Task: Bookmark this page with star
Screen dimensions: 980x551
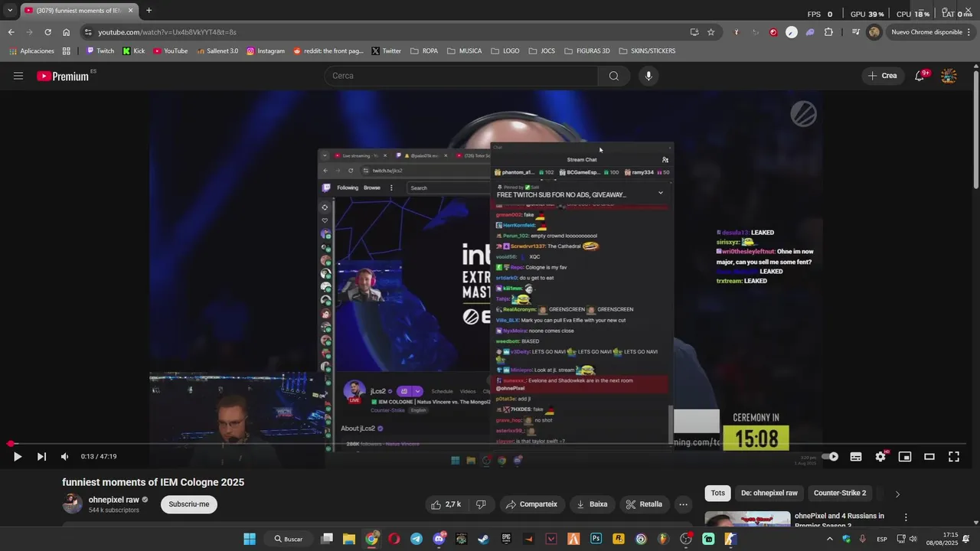Action: coord(710,32)
